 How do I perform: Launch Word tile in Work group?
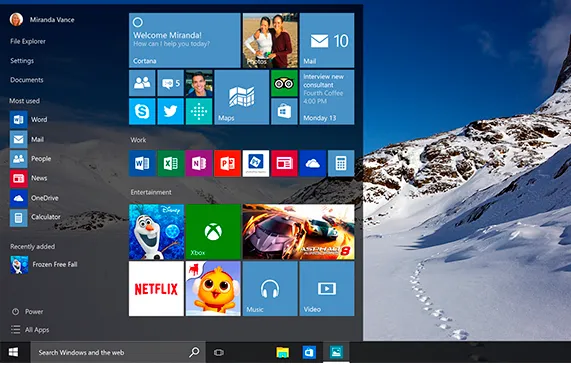click(142, 163)
